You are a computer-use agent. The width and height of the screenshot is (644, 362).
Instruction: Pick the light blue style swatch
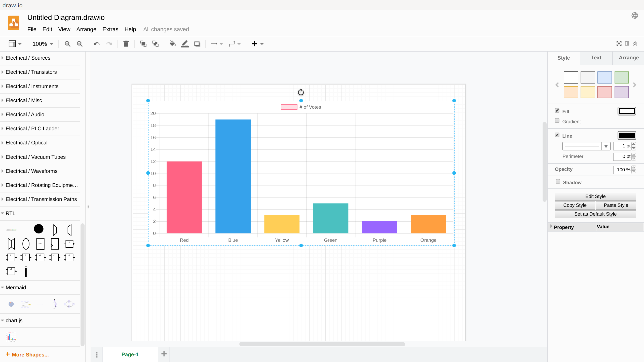[x=604, y=77]
